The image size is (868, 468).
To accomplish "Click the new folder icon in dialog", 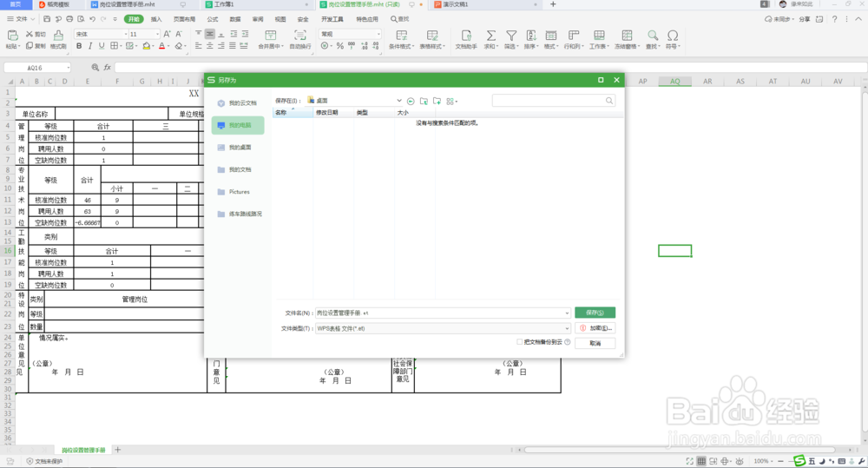I will [x=437, y=101].
